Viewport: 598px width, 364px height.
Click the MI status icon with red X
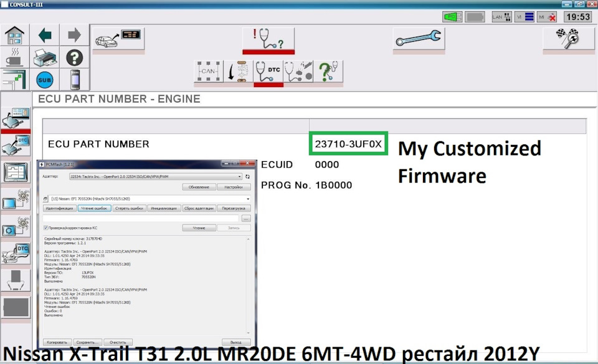547,17
